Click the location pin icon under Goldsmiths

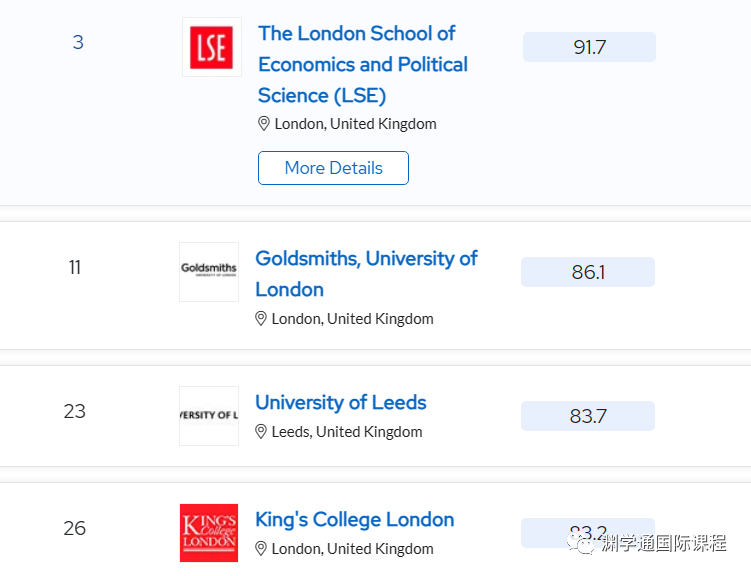(261, 318)
